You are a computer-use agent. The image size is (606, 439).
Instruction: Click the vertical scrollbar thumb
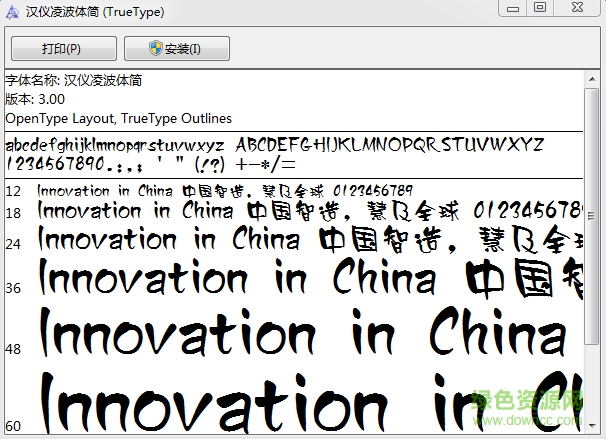coord(591,216)
